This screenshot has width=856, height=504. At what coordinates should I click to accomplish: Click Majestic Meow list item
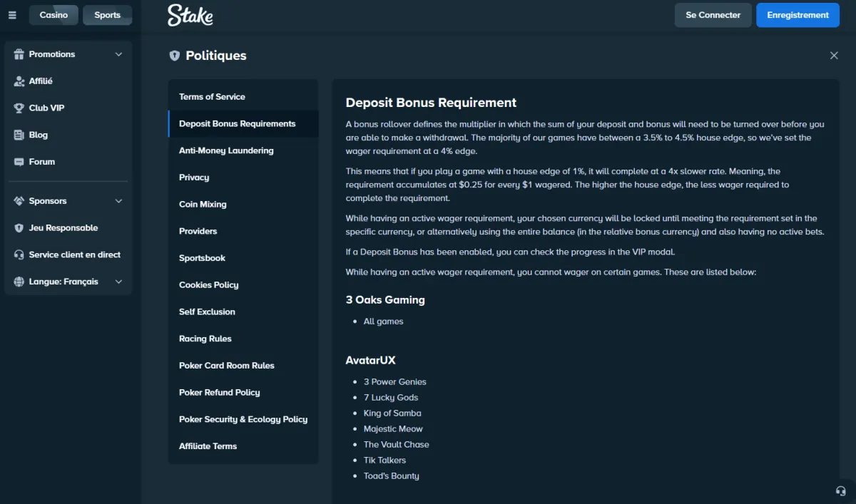[x=393, y=429]
